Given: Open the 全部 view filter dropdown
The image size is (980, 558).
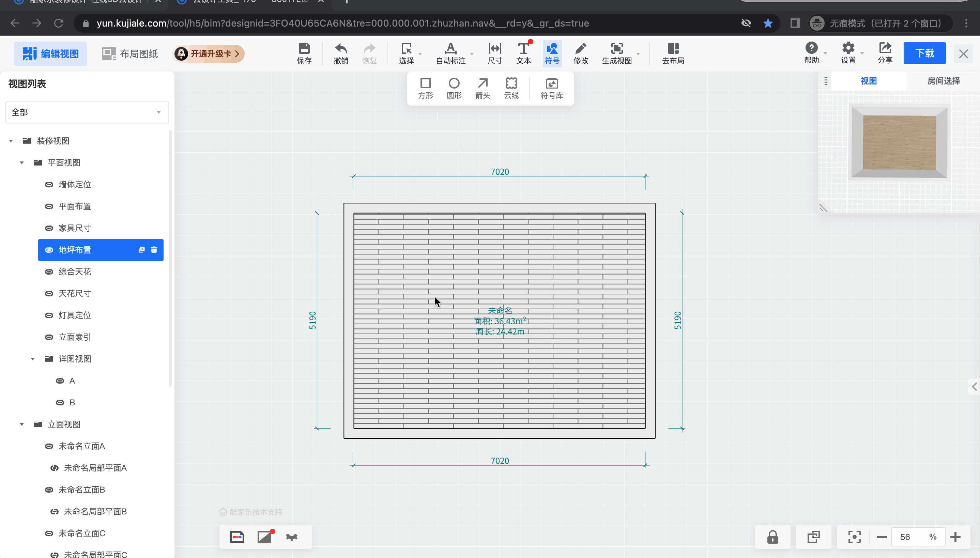Looking at the screenshot, I should [x=87, y=112].
